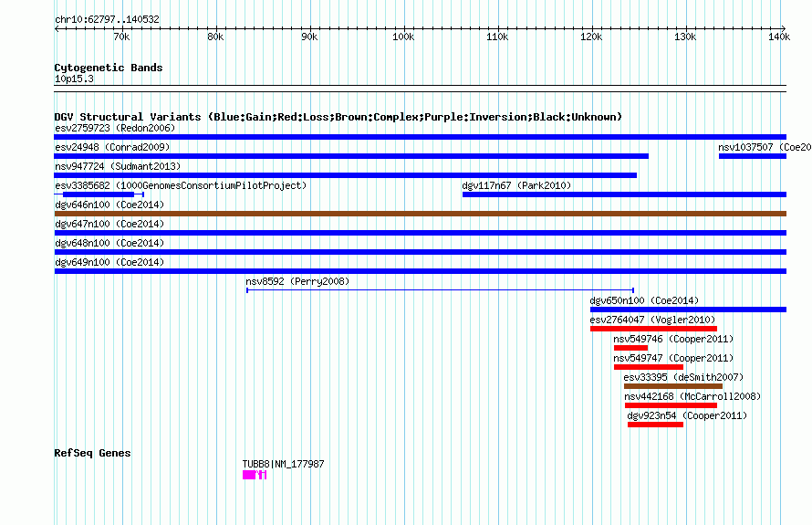Image resolution: width=812 pixels, height=525 pixels.
Task: Click esv3385682 1000GenomesConsortiumPilotProject label
Action: [x=181, y=185]
